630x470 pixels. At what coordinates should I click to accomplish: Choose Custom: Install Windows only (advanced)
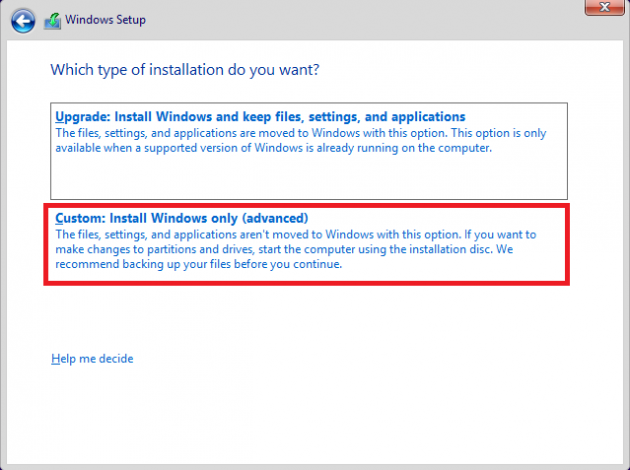[x=181, y=218]
